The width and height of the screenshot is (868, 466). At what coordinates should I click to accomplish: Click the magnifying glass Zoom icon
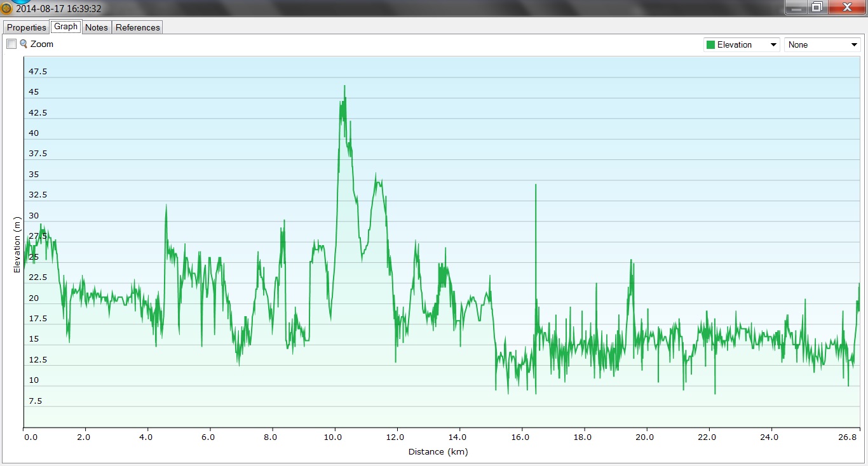[x=24, y=44]
